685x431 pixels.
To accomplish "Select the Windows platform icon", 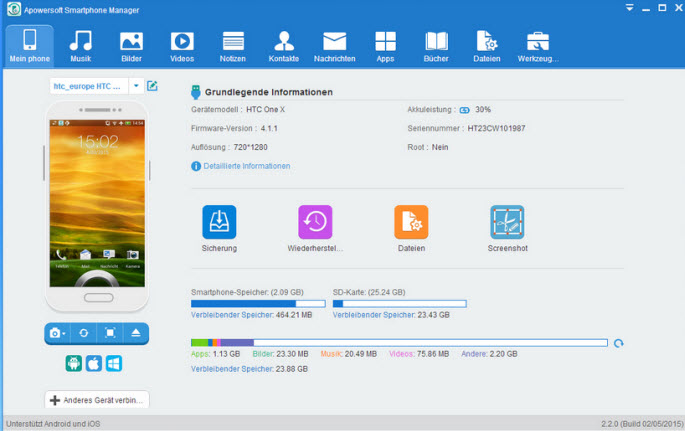I will [114, 363].
